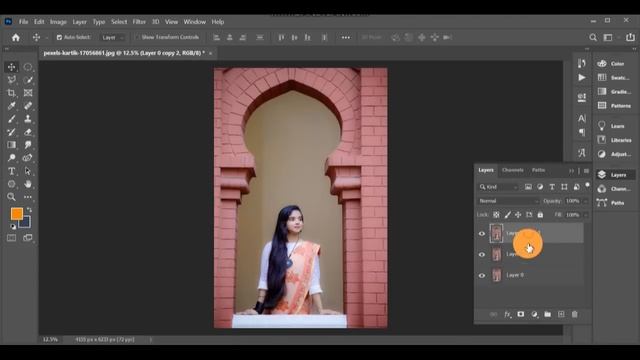This screenshot has height=360, width=640.
Task: Select the Crop tool
Action: pos(11,93)
